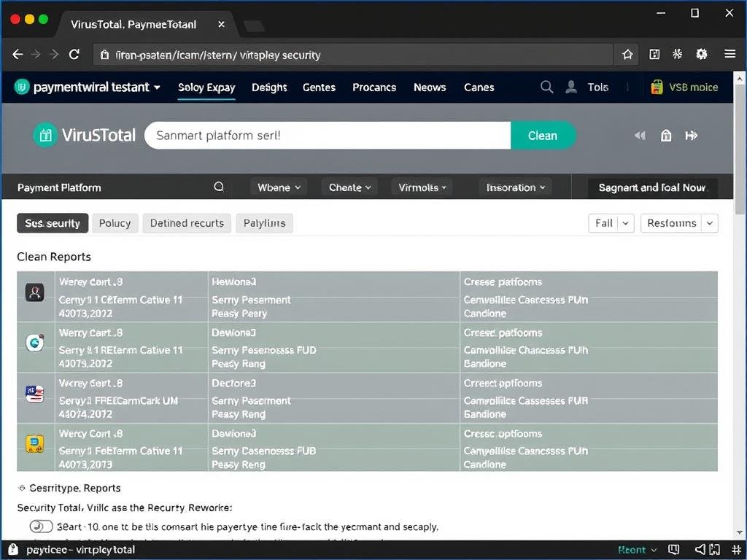This screenshot has height=560, width=747.
Task: Switch to the Polucy tab
Action: [x=115, y=223]
